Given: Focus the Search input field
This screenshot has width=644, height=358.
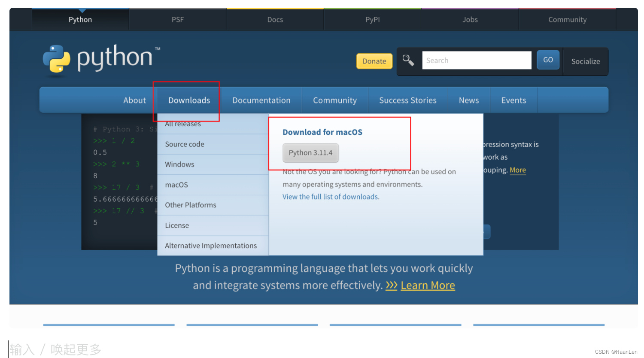Looking at the screenshot, I should pyautogui.click(x=477, y=61).
